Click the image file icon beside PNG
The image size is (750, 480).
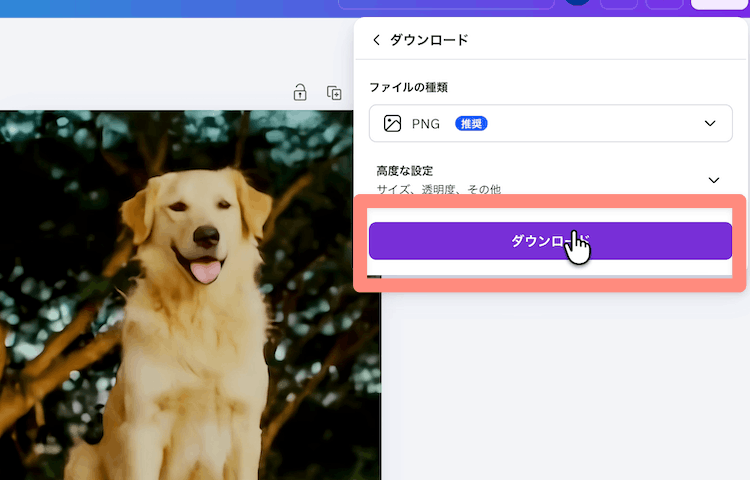(392, 123)
